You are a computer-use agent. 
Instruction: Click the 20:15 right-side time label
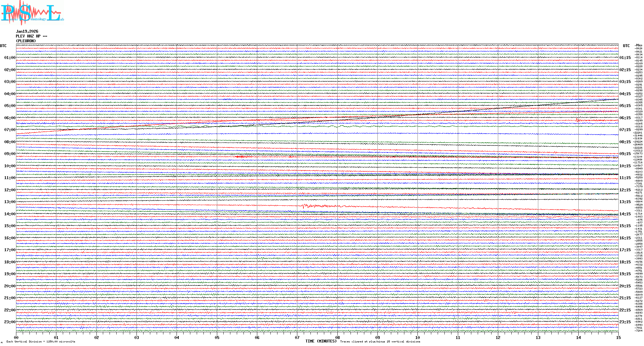[x=625, y=286]
